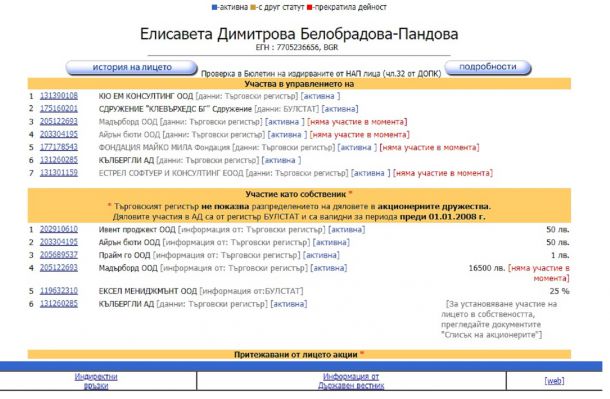Click 'Проверка в Бюлетин' НАП text
This screenshot has width=610, height=399.
point(321,74)
